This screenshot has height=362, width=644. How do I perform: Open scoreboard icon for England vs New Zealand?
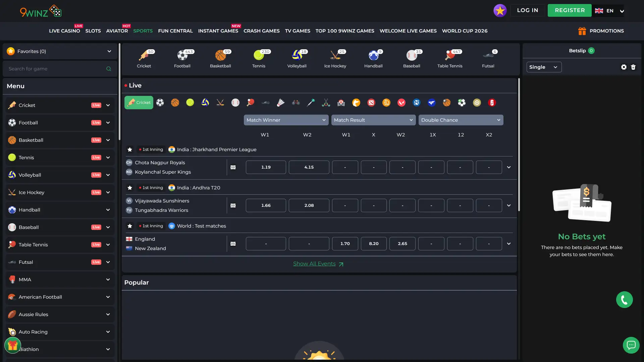pyautogui.click(x=233, y=244)
